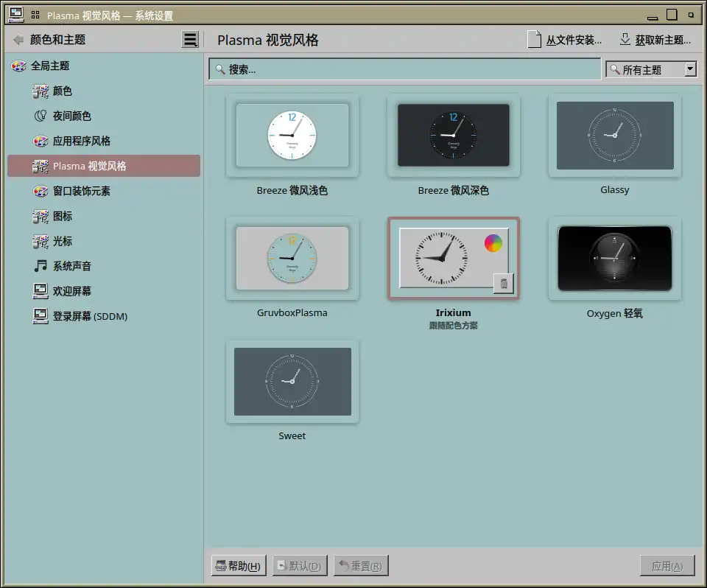Image resolution: width=707 pixels, height=588 pixels.
Task: Select the 系统声音 music note item
Action: (71, 266)
